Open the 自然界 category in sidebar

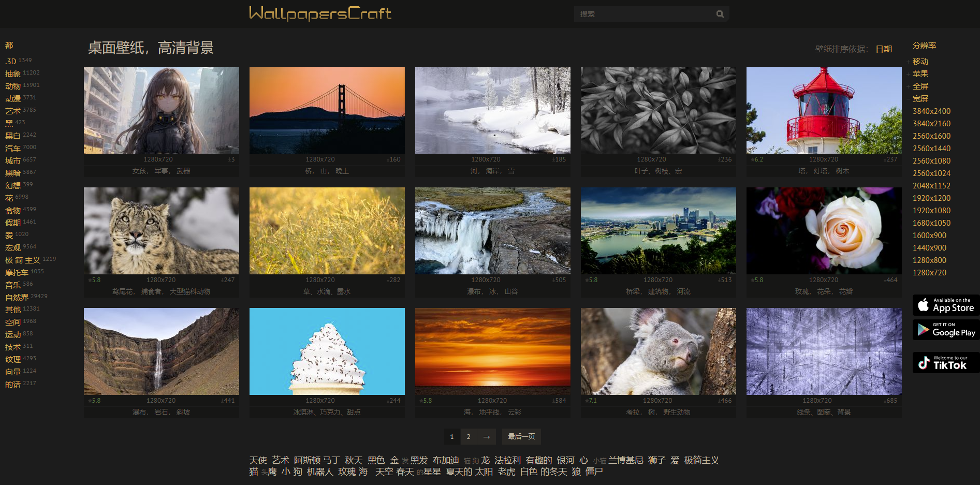click(16, 297)
